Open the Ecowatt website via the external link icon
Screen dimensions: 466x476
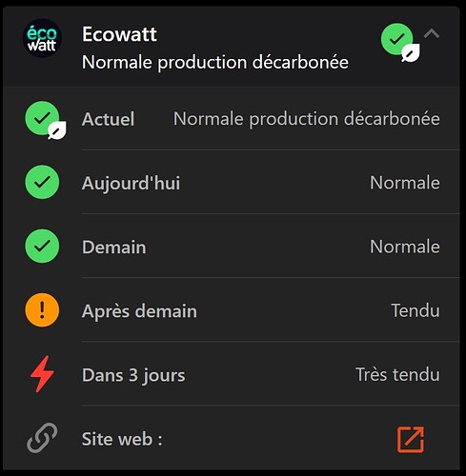(x=411, y=440)
